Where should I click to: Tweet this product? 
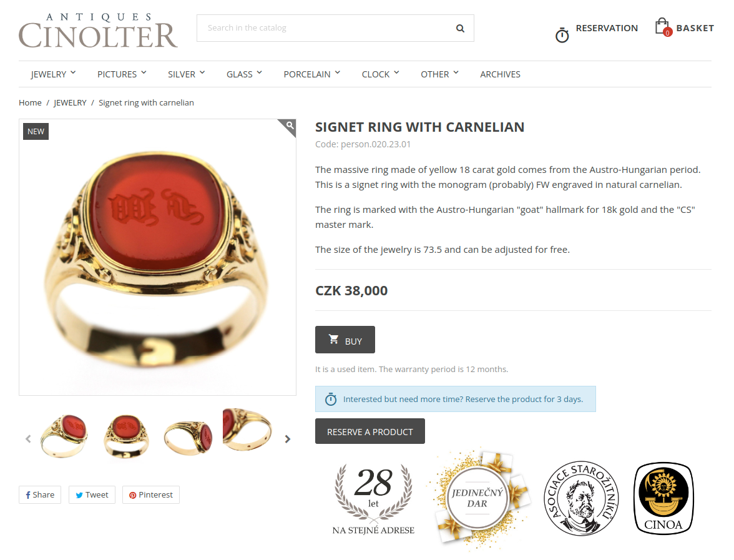[x=92, y=494]
